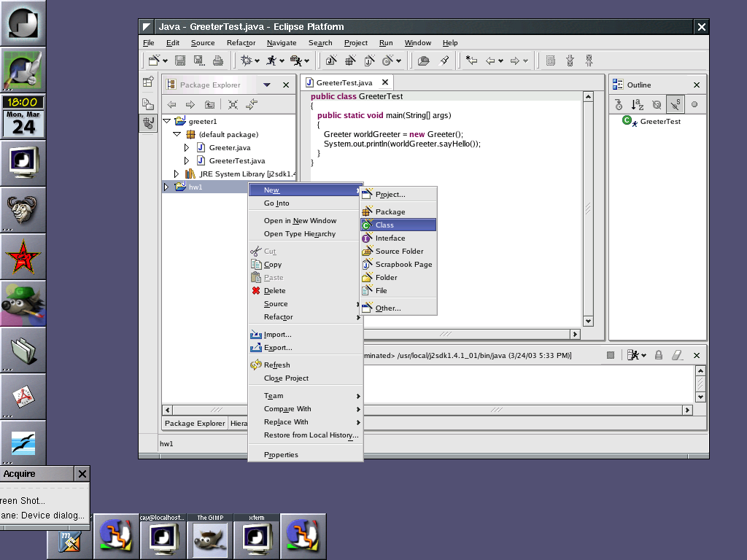
Task: Click The GIMP taskbar icon
Action: coord(210,536)
